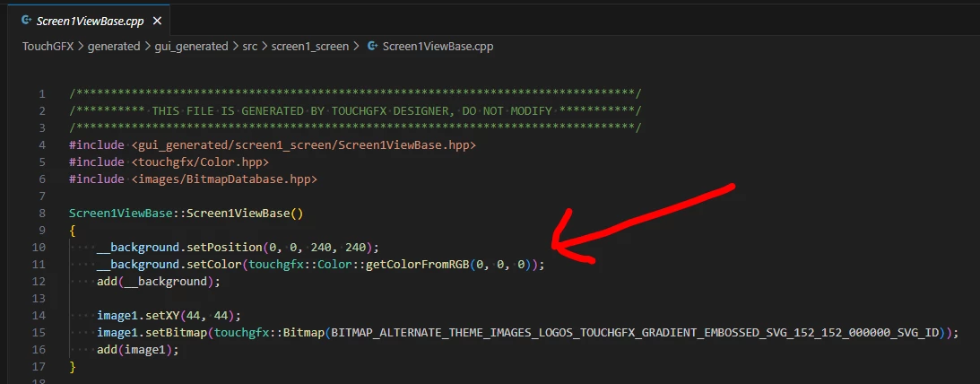Screen dimensions: 980x384
Task: Click line number 10 in the gutter
Action: (x=39, y=247)
